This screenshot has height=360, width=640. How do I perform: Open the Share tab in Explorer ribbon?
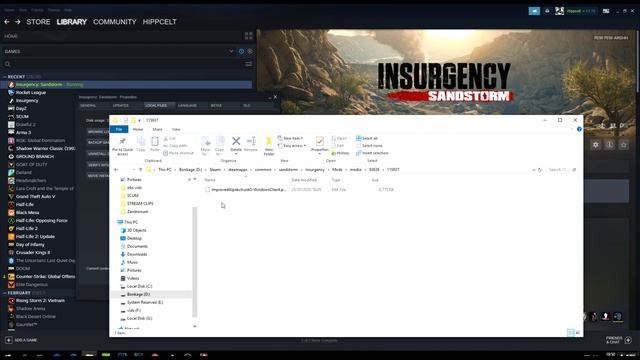157,129
